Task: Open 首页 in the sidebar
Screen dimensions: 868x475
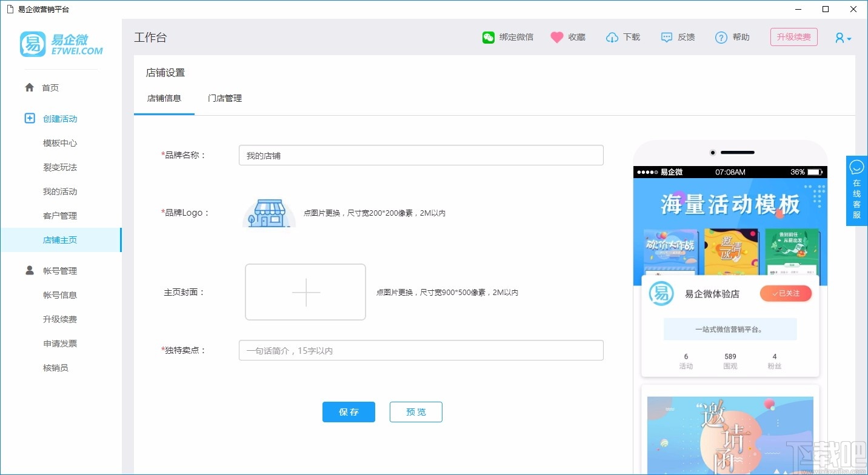Action: 50,88
